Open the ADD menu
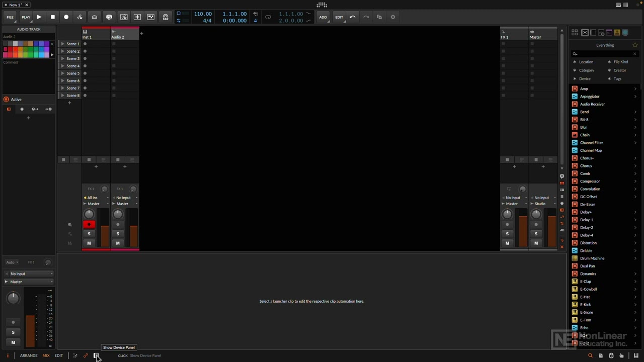Viewport: 644px width, 362px height. pyautogui.click(x=323, y=17)
